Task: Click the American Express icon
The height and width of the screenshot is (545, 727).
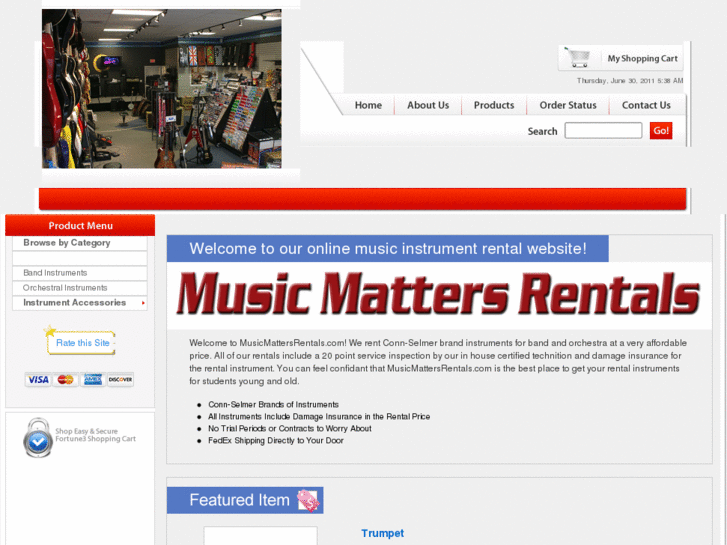Action: click(93, 380)
